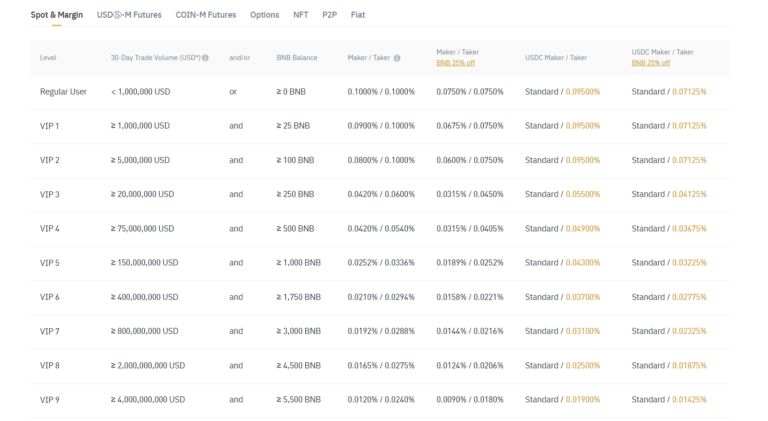The width and height of the screenshot is (768, 421).
Task: Click the '≥ 500 BNB' balance cell
Action: click(295, 229)
